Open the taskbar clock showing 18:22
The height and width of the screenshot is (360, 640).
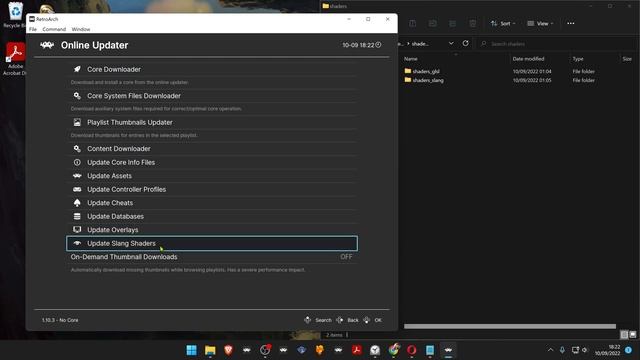[x=607, y=350]
